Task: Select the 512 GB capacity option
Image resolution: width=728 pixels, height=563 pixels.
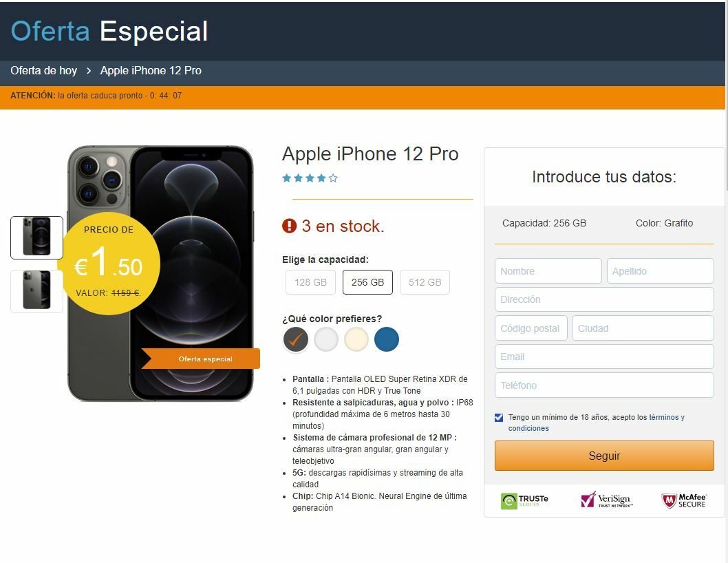Action: point(425,282)
